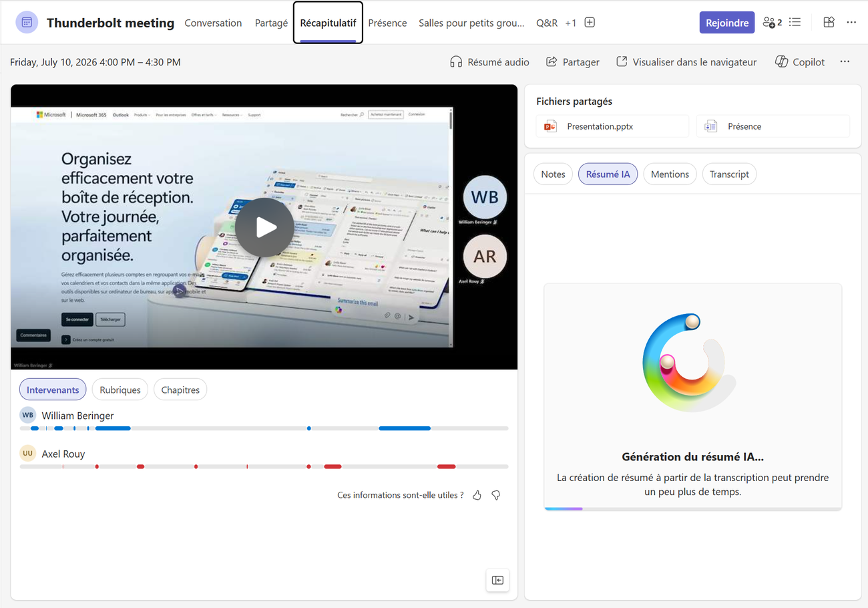Select the Intervenants pill

tap(53, 390)
